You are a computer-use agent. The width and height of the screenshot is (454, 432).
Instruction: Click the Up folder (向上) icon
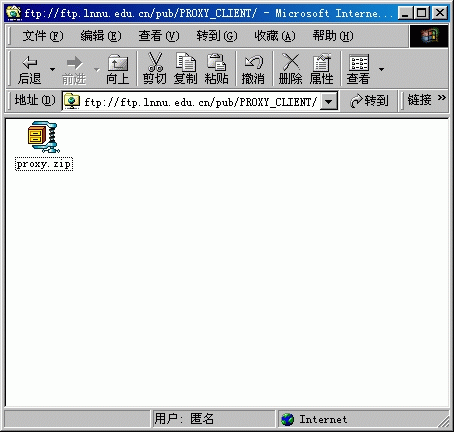pos(118,62)
